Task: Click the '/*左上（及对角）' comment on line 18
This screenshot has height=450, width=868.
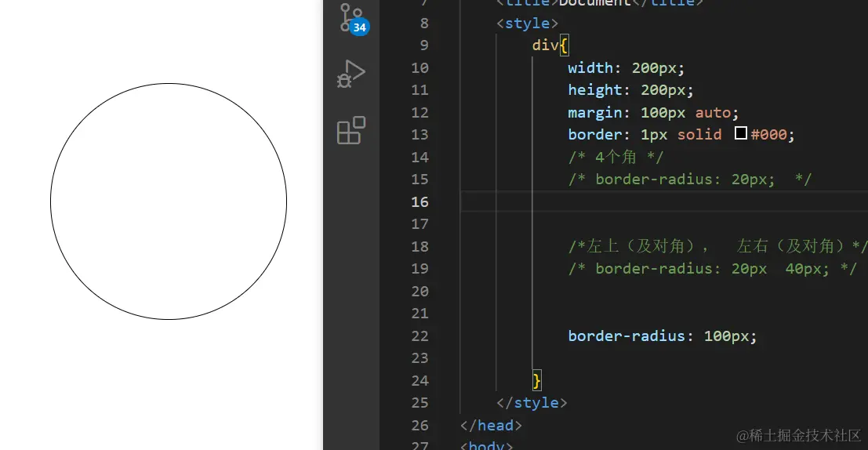Action: coord(637,246)
